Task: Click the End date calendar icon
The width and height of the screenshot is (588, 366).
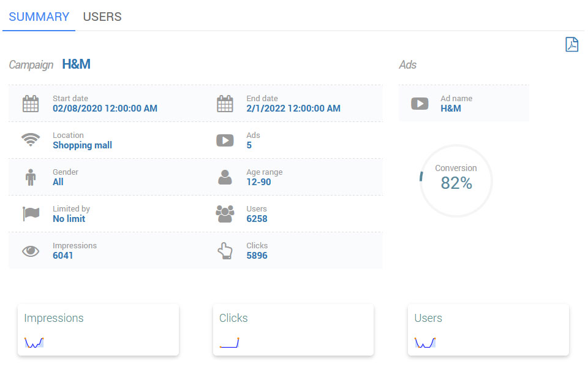Action: point(225,104)
